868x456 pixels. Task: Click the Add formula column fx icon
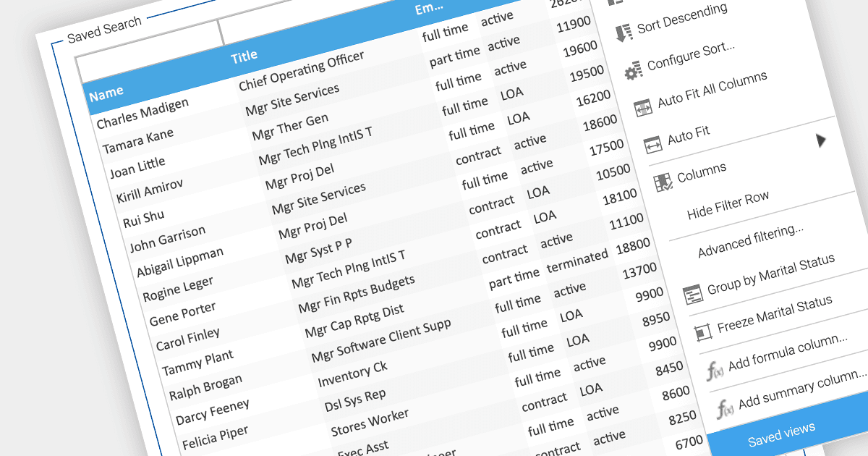pos(715,372)
